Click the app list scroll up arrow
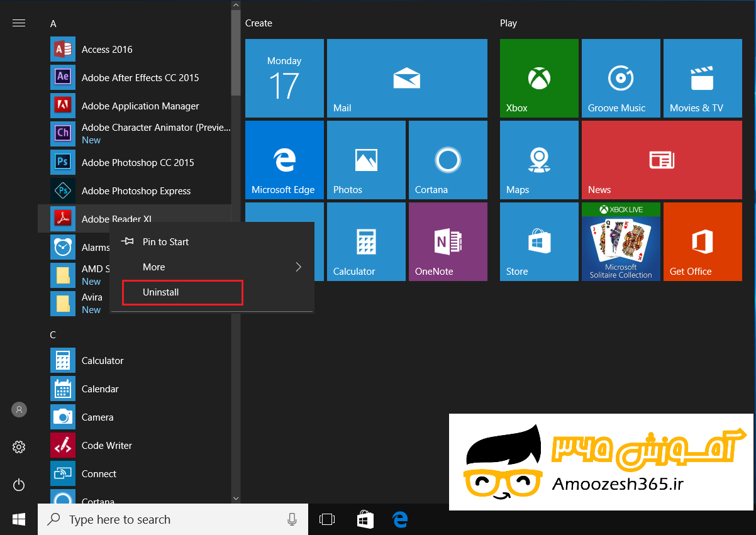The image size is (756, 535). [236, 6]
